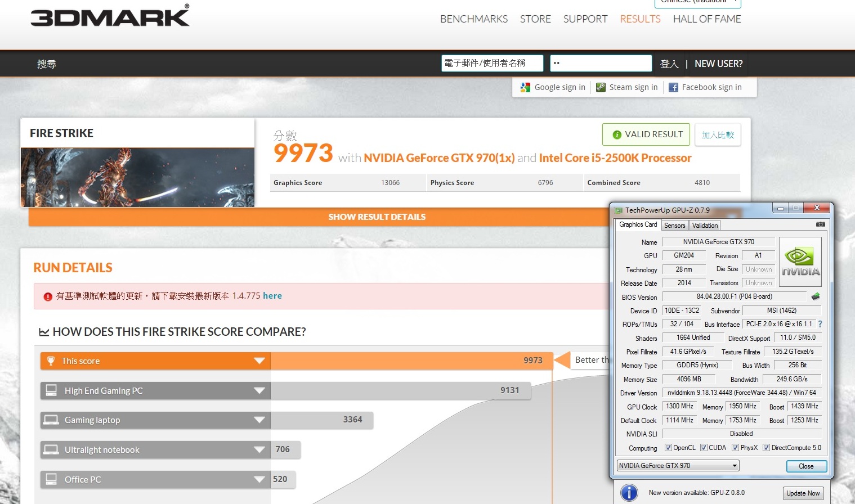Click the NVIDIA logo in GPU-Z
This screenshot has height=504, width=855.
[800, 261]
